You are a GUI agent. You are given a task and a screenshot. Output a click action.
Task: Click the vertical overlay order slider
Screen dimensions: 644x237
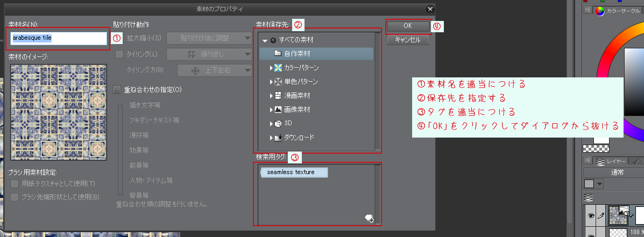pyautogui.click(x=121, y=149)
